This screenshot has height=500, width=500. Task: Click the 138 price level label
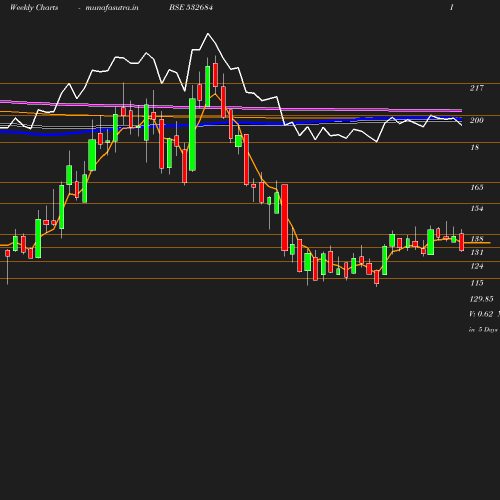coord(477,239)
